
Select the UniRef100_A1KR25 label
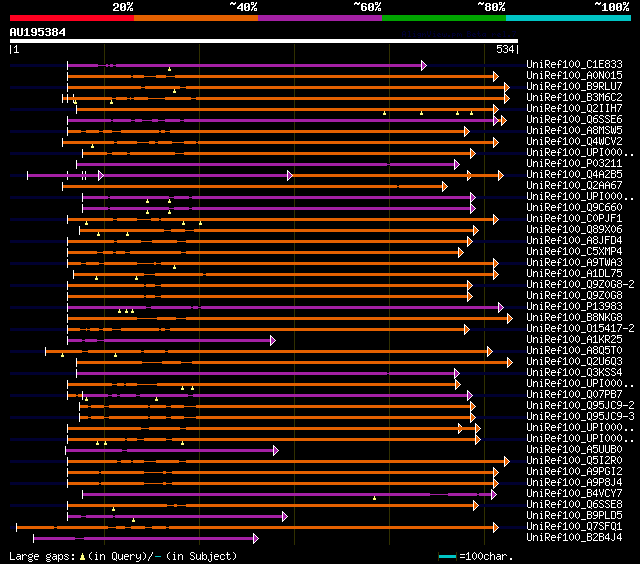(x=574, y=340)
